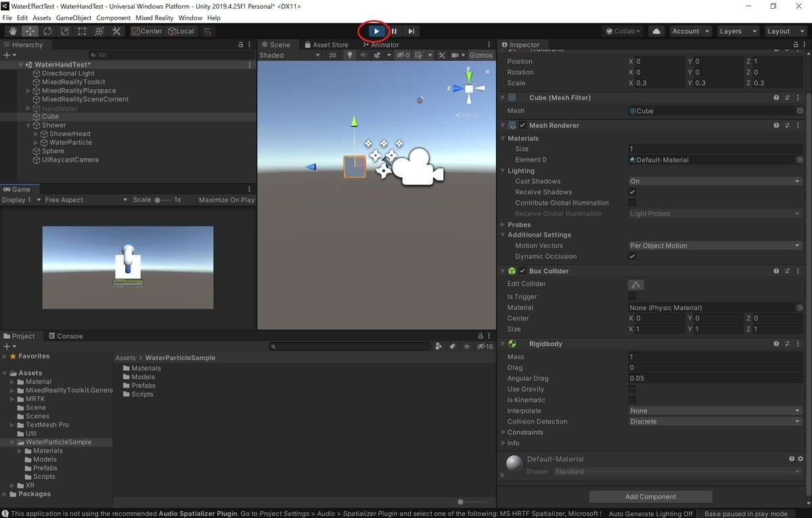Screen dimensions: 812x518
Task: Open Interpolate dropdown
Action: [x=715, y=411]
